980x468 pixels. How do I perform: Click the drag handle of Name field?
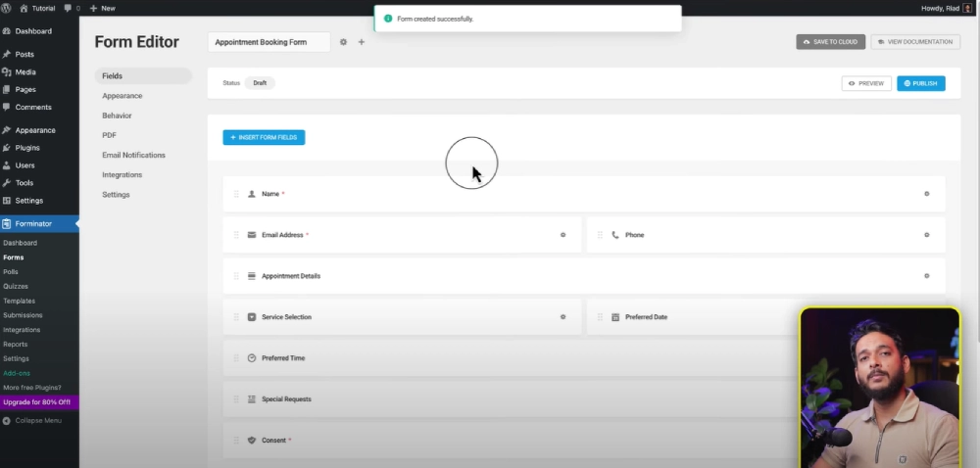236,194
